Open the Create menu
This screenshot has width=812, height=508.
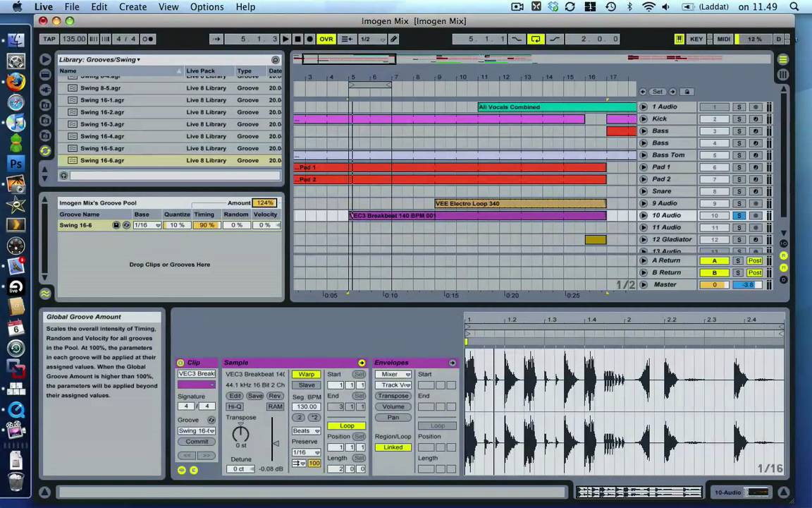[x=133, y=7]
